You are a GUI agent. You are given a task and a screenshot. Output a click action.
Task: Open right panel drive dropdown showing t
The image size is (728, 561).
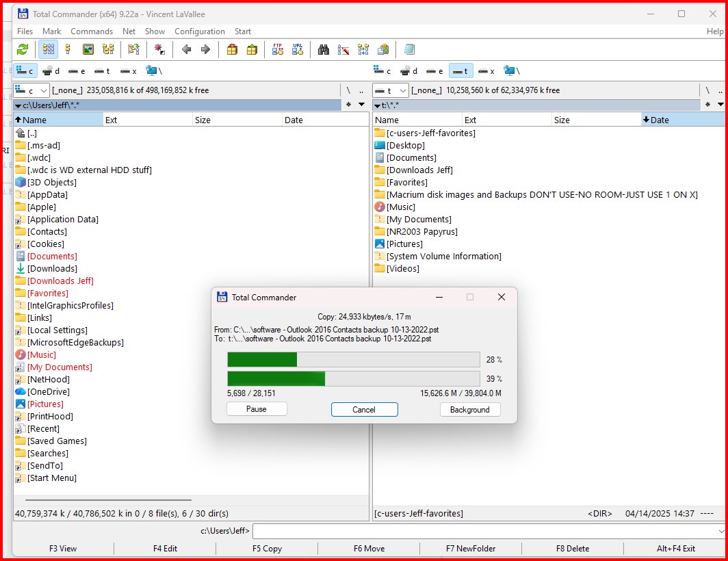click(391, 90)
